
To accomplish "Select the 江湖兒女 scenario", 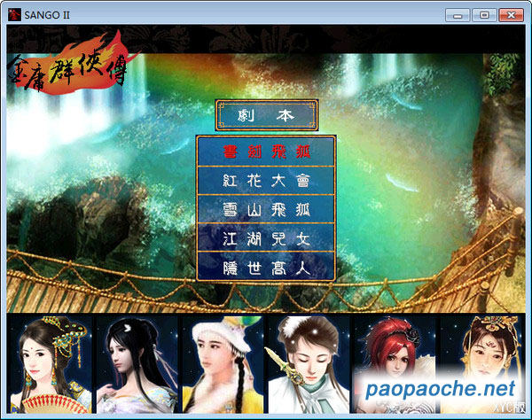I will pos(266,237).
